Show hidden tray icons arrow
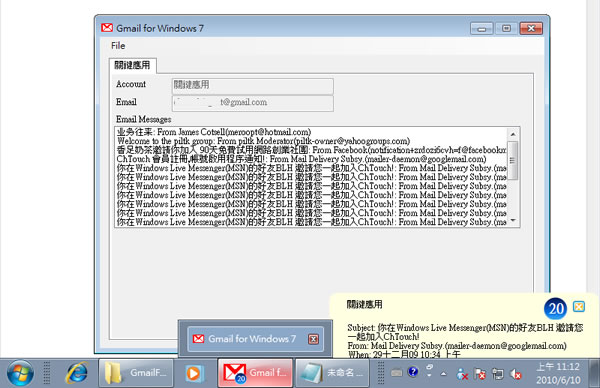The height and width of the screenshot is (388, 600). tap(443, 373)
